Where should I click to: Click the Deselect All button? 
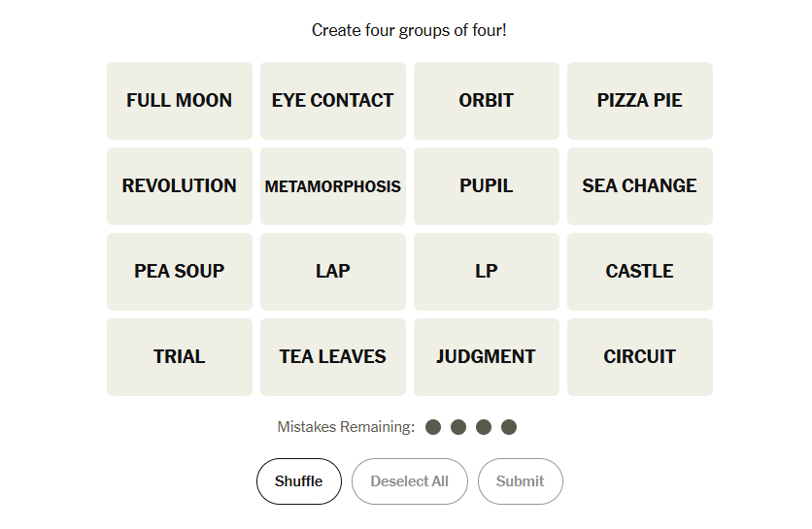[410, 481]
